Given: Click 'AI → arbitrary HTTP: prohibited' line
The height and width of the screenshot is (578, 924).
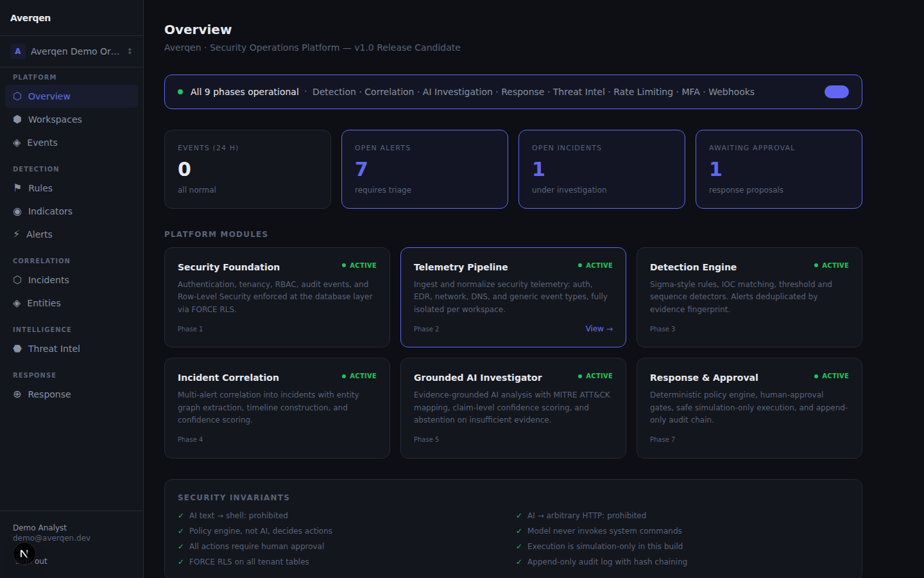Looking at the screenshot, I should pyautogui.click(x=586, y=516).
